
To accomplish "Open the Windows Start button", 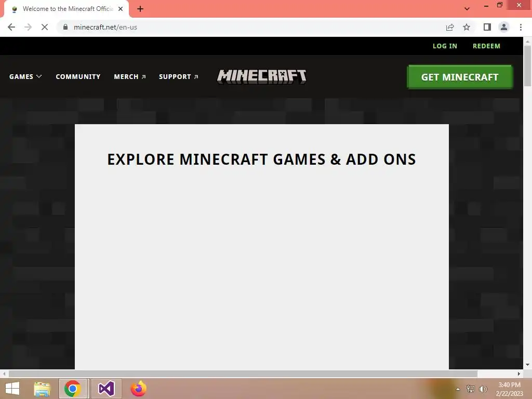I will pyautogui.click(x=12, y=389).
